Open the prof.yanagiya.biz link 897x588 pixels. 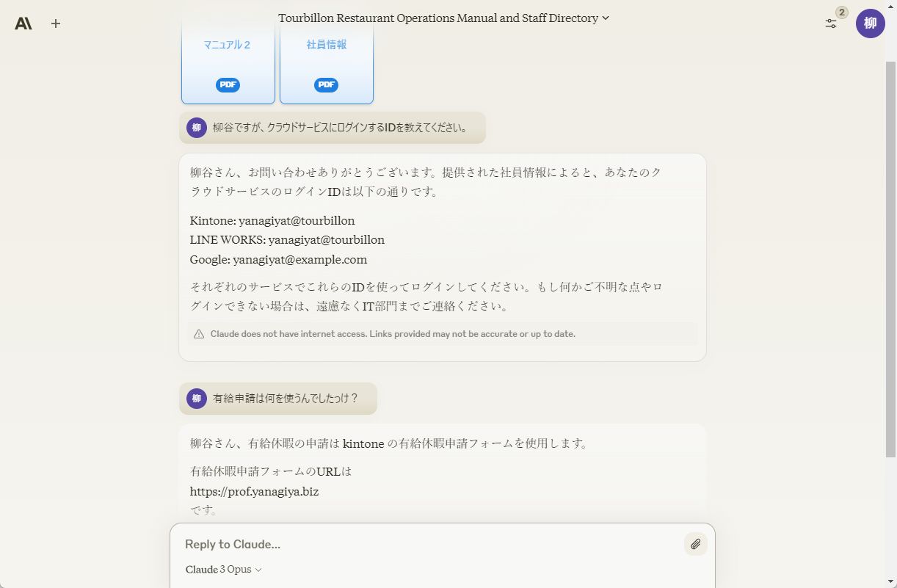click(254, 491)
